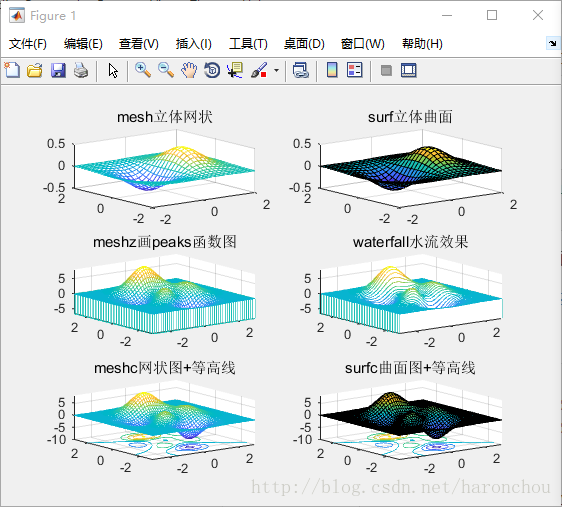
Task: Click the Link Plot icon
Action: click(x=301, y=70)
